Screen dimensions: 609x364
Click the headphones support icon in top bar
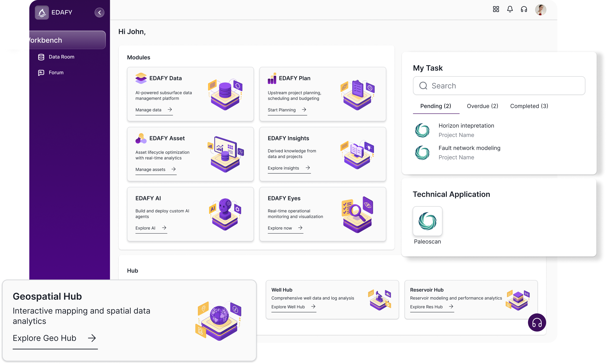(x=524, y=9)
